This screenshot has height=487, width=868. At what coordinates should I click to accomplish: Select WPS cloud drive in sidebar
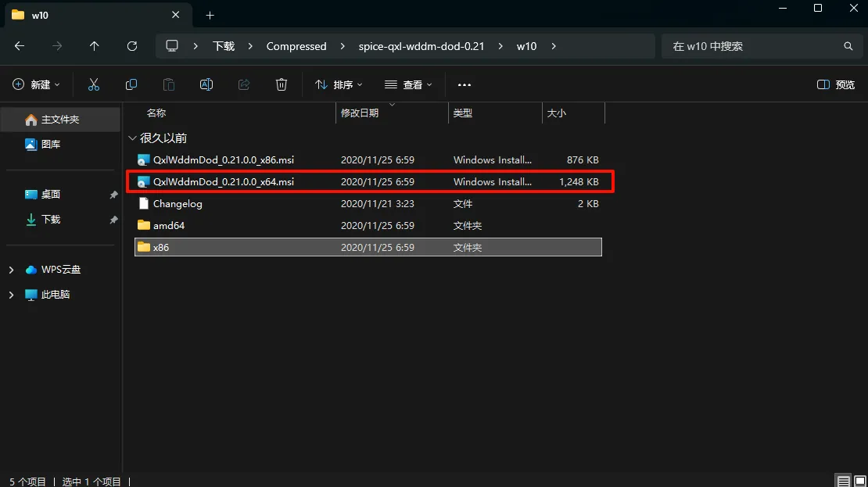60,270
